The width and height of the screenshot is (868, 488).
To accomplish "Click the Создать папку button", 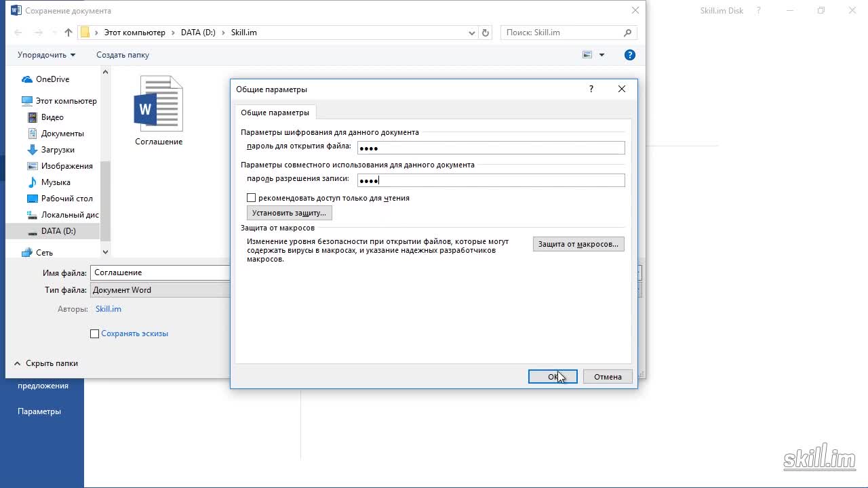I will [x=123, y=55].
